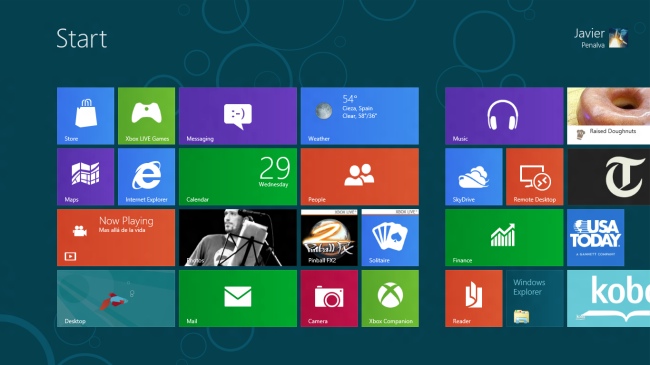Launch the Camera app tile

point(329,299)
